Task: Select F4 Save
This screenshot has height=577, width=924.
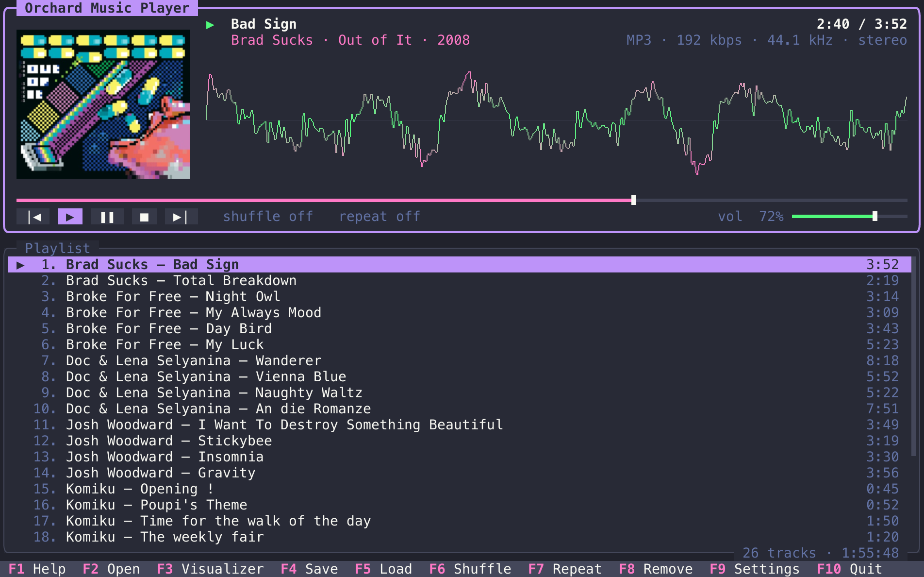Action: coord(309,569)
